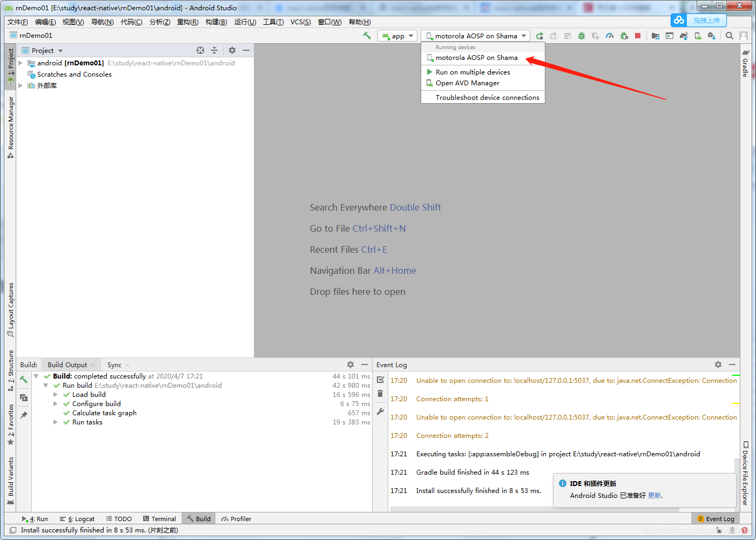Open the Gradle side tool window
Viewport: 756px width, 540px height.
pos(745,63)
